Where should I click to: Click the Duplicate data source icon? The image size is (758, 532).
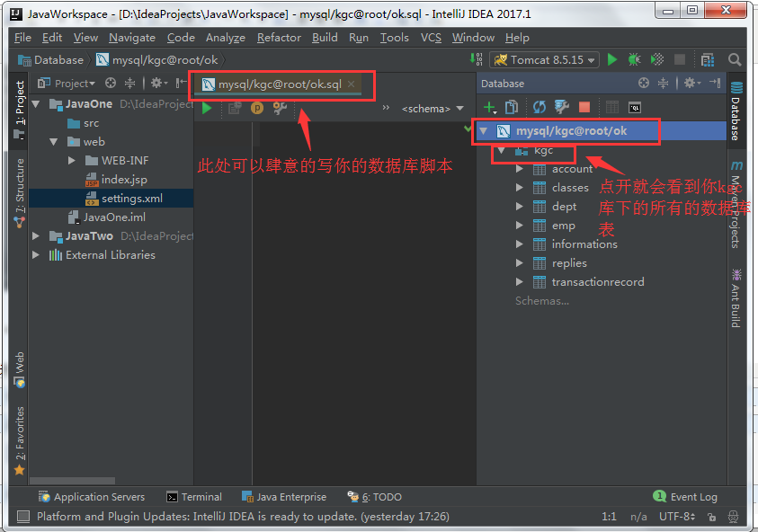pyautogui.click(x=512, y=107)
